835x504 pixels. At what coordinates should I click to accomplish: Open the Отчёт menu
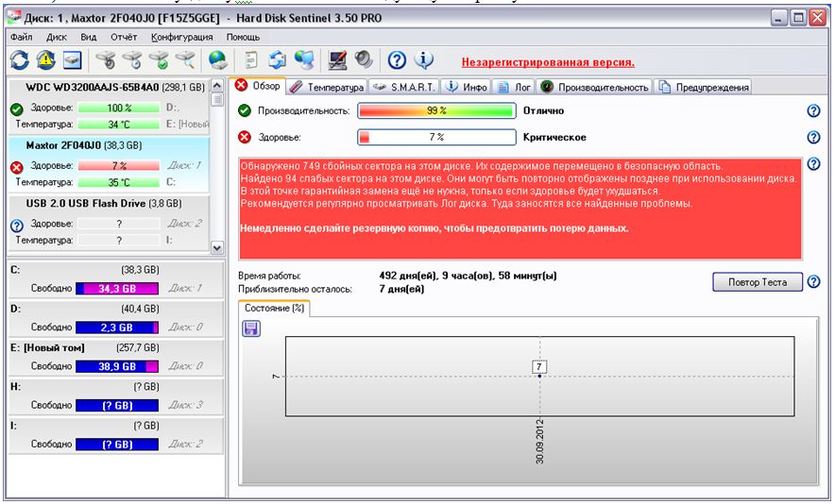point(124,37)
